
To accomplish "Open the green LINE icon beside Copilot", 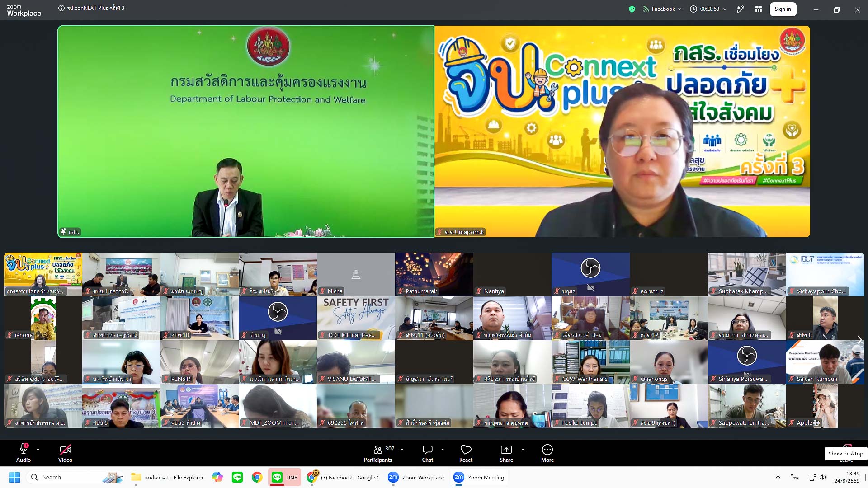I will [x=237, y=477].
